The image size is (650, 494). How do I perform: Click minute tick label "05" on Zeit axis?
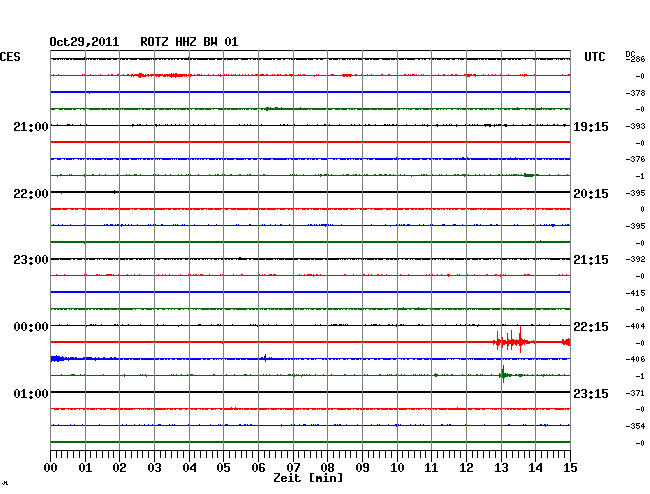(x=223, y=468)
